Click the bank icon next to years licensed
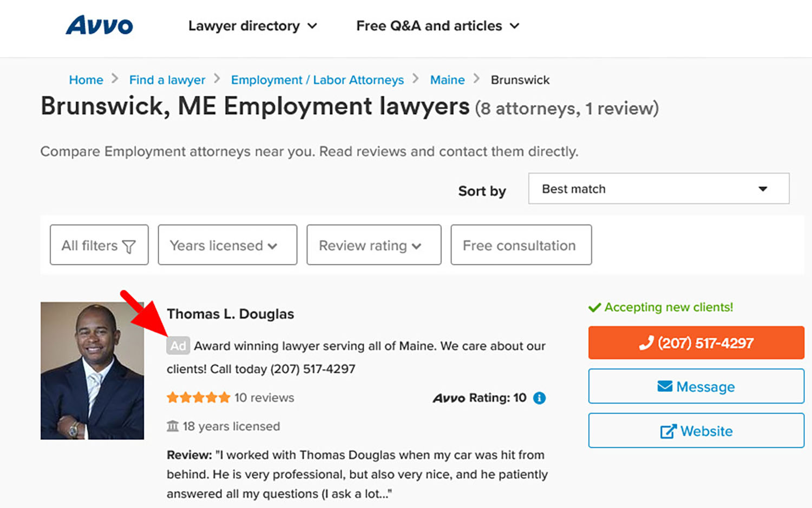The height and width of the screenshot is (508, 812). click(x=173, y=426)
